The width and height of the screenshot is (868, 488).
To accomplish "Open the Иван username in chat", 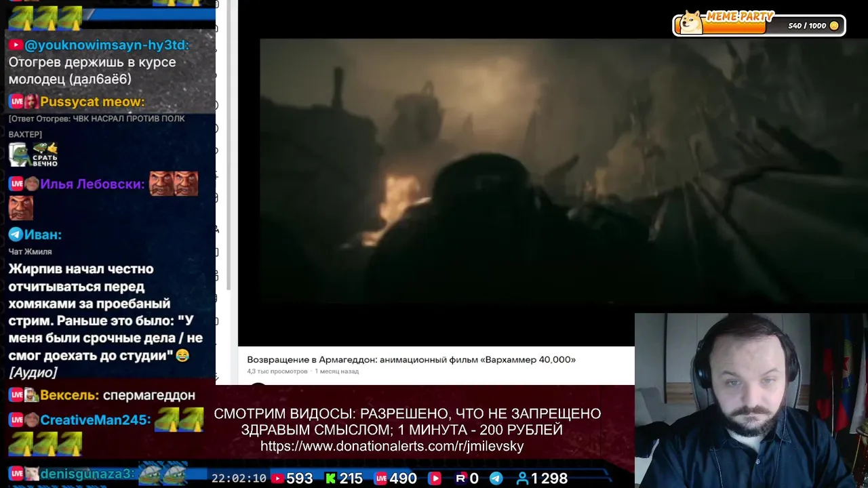I will tap(43, 235).
